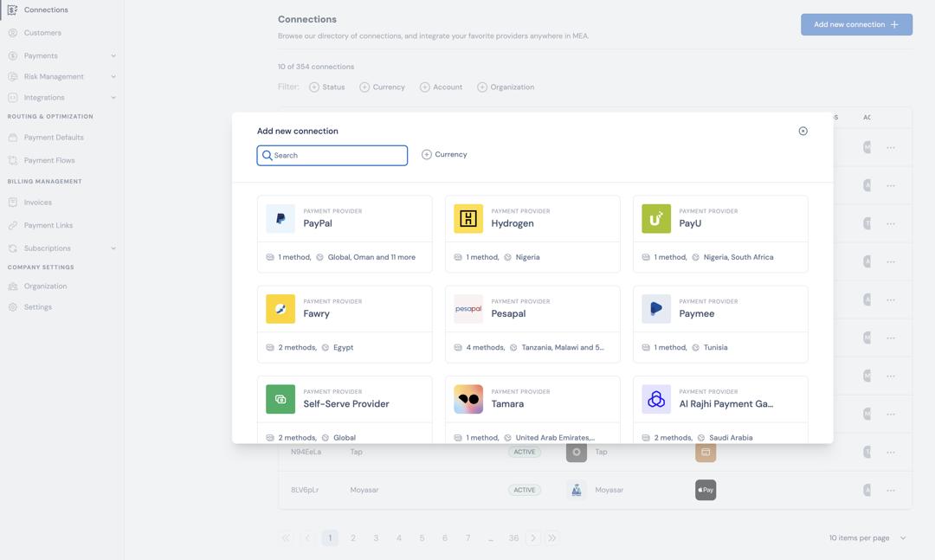Open the Pesapal provider card logo
Viewport: 935px width, 560px height.
[468, 309]
